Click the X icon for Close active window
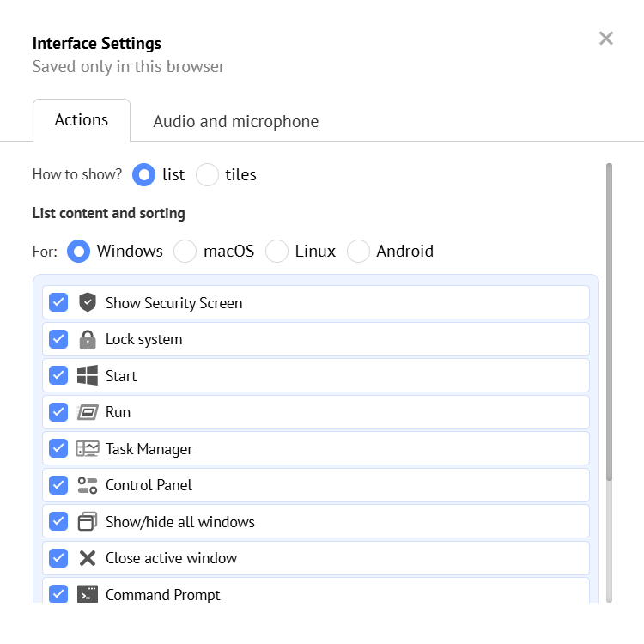The image size is (644, 644). pos(88,558)
